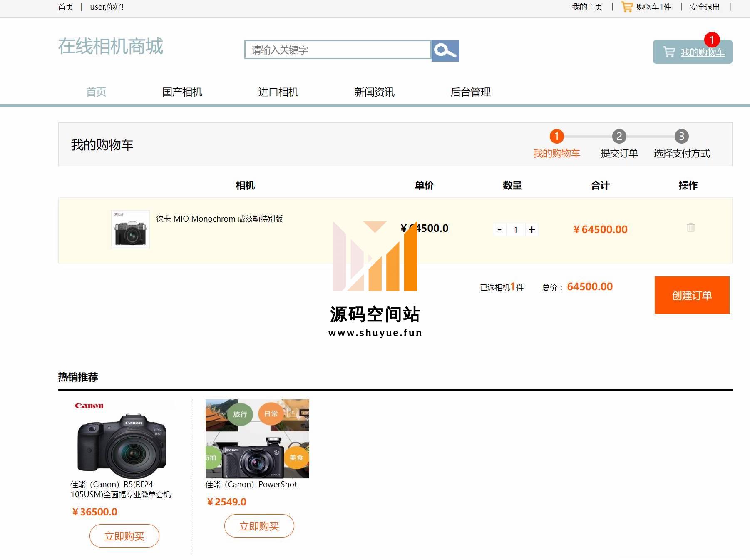The width and height of the screenshot is (750, 560).
Task: Click the 单价 column header
Action: point(424,185)
